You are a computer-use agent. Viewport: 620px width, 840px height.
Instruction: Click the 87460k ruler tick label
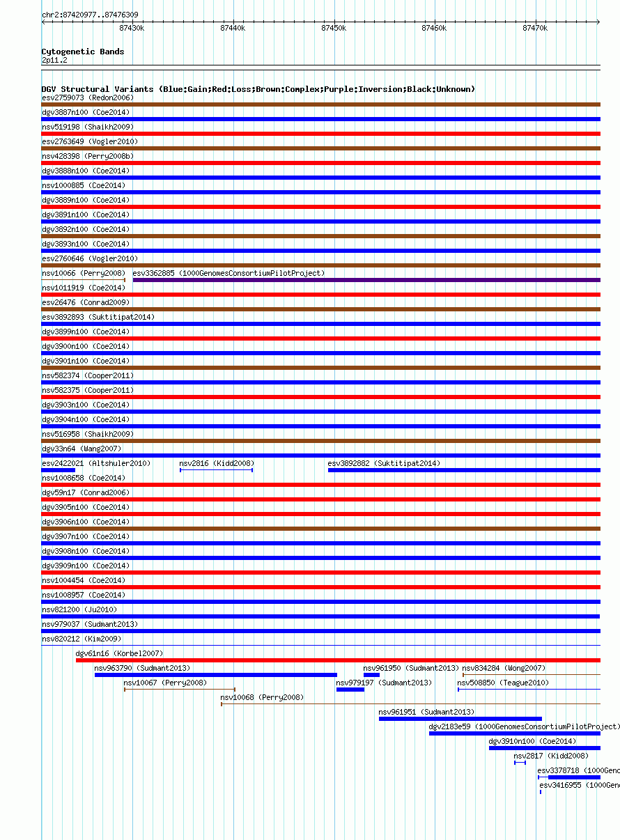tap(434, 28)
